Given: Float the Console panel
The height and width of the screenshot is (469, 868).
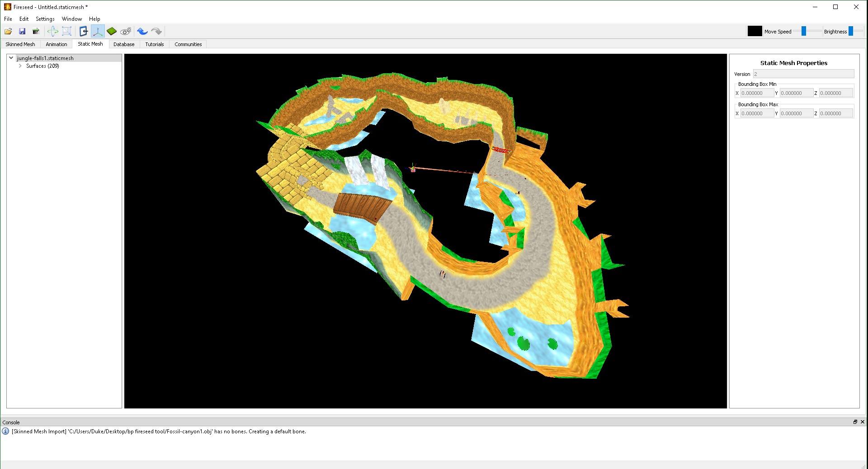Looking at the screenshot, I should (855, 422).
